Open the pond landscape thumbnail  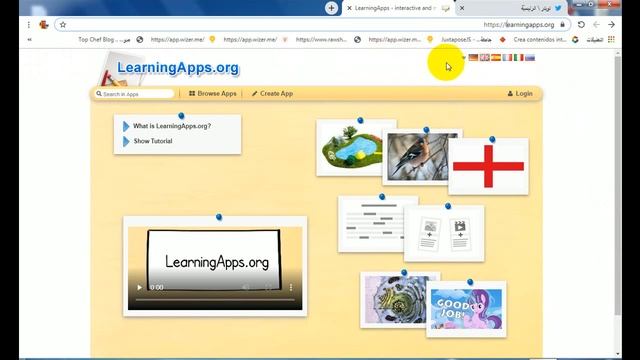(x=349, y=148)
